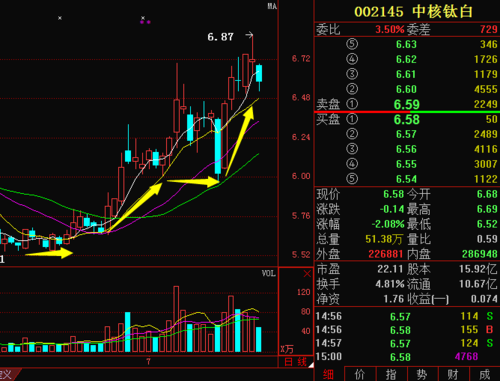This screenshot has width=500, height=381.
Task: Select sell level ⑤ circled number icon
Action: [x=352, y=44]
